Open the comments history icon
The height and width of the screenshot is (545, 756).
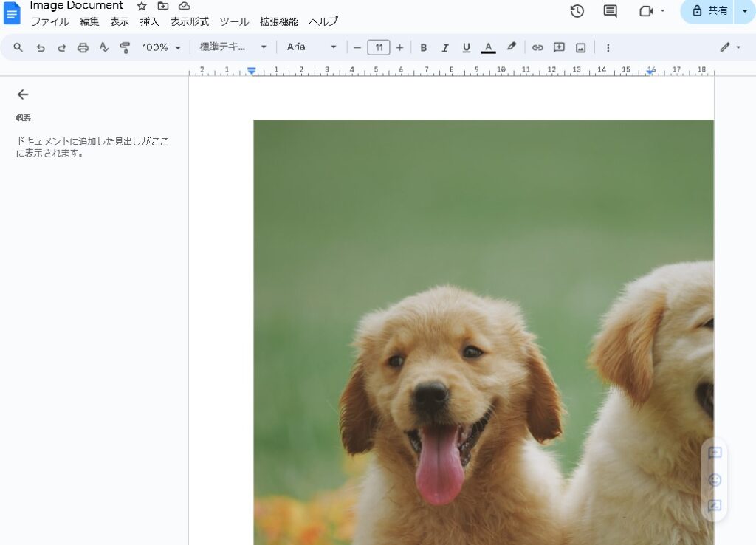[610, 11]
